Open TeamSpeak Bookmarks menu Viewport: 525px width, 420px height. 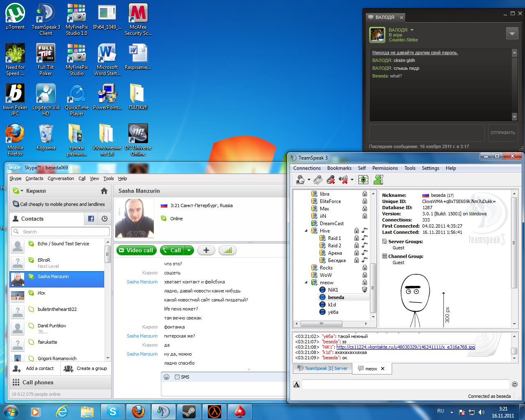click(339, 168)
